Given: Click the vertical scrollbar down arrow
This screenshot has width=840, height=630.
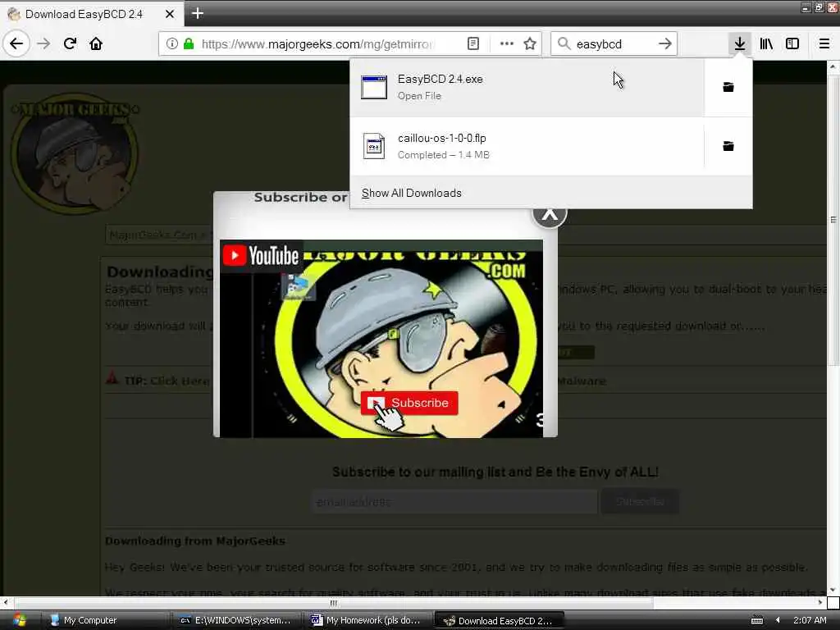Looking at the screenshot, I should point(833,590).
